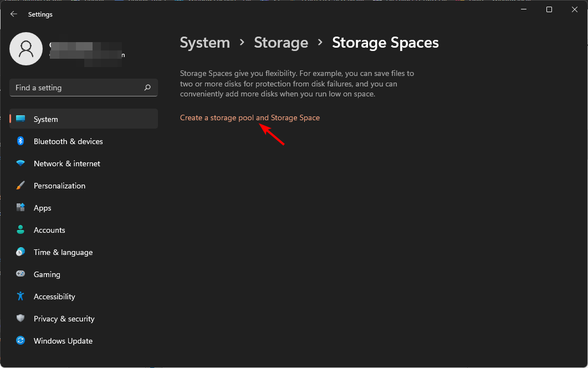This screenshot has height=368, width=588.
Task: Click the search magnifier in Find a setting
Action: (147, 87)
